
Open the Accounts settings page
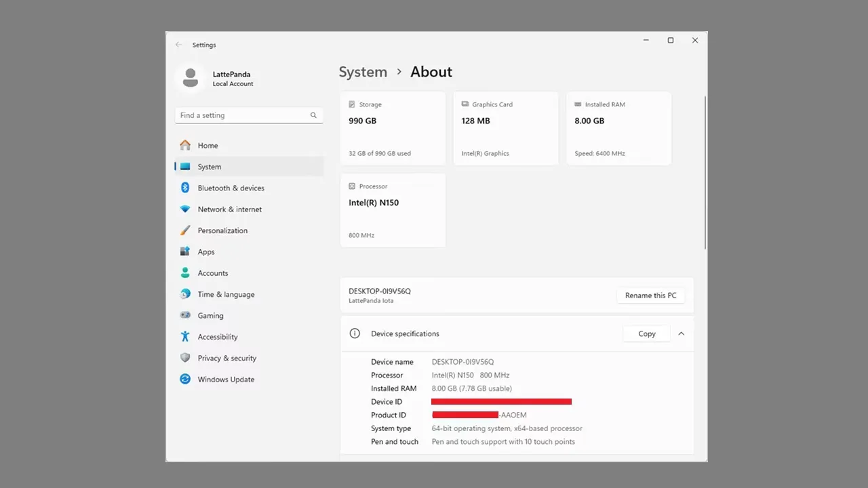[x=212, y=273]
